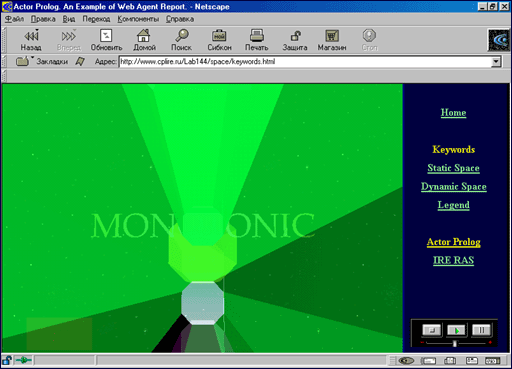Viewport: 512px width, 369px height.
Task: Open the Dynamic Space link
Action: (453, 186)
